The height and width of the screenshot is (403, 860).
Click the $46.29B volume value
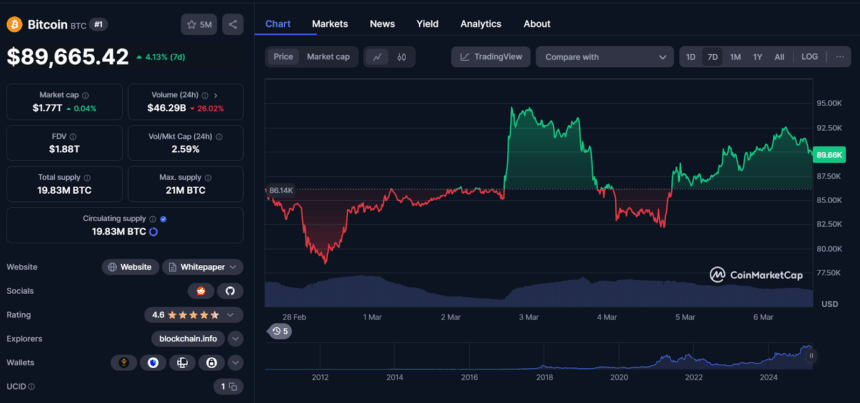point(165,109)
